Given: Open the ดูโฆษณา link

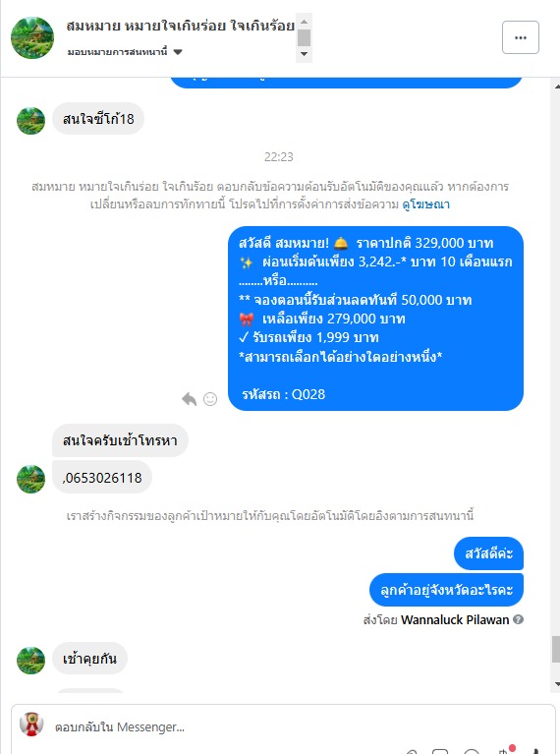Looking at the screenshot, I should [425, 204].
